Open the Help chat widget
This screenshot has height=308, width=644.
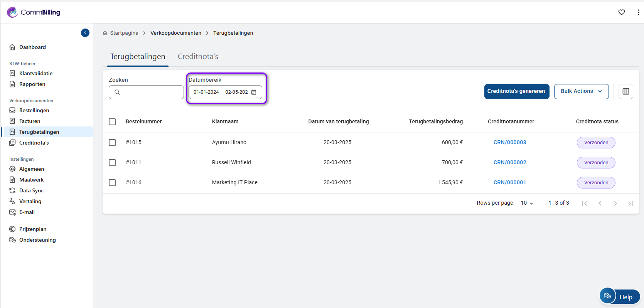(x=620, y=296)
